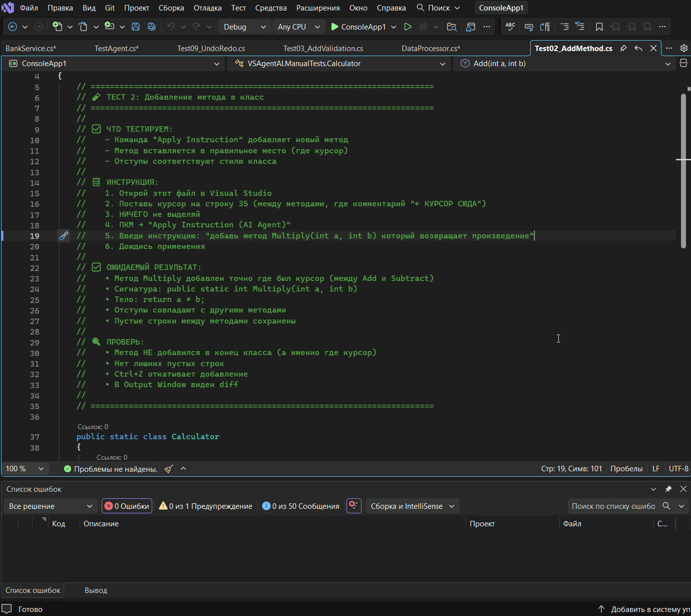The image size is (691, 616).
Task: Open the Debug configuration dropdown
Action: coord(244,27)
